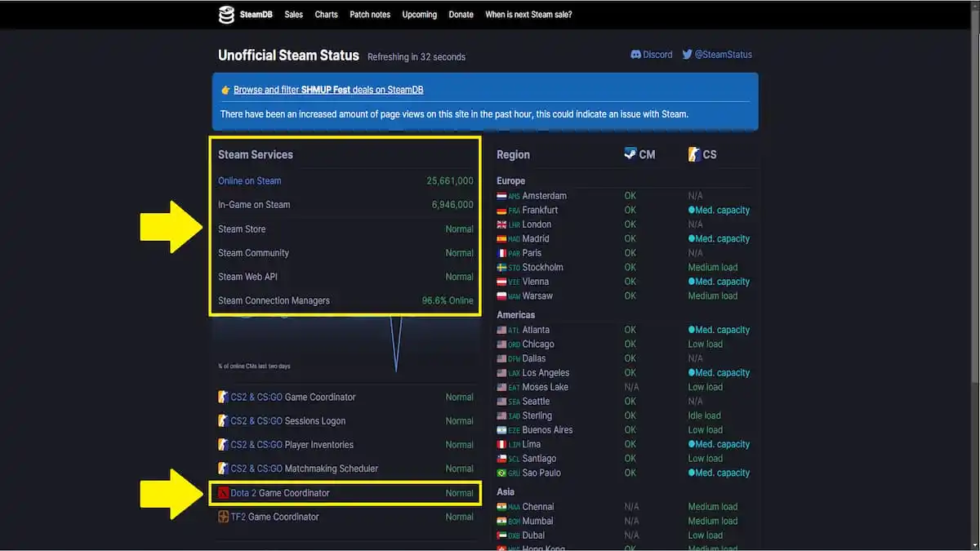Click the Amsterdam Netherlands flag icon
980x551 pixels.
click(x=501, y=196)
